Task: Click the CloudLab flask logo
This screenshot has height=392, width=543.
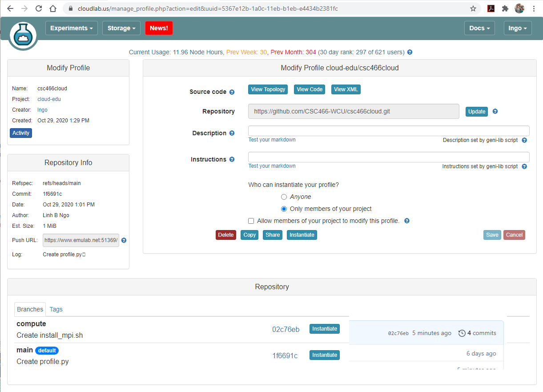Action: point(23,36)
